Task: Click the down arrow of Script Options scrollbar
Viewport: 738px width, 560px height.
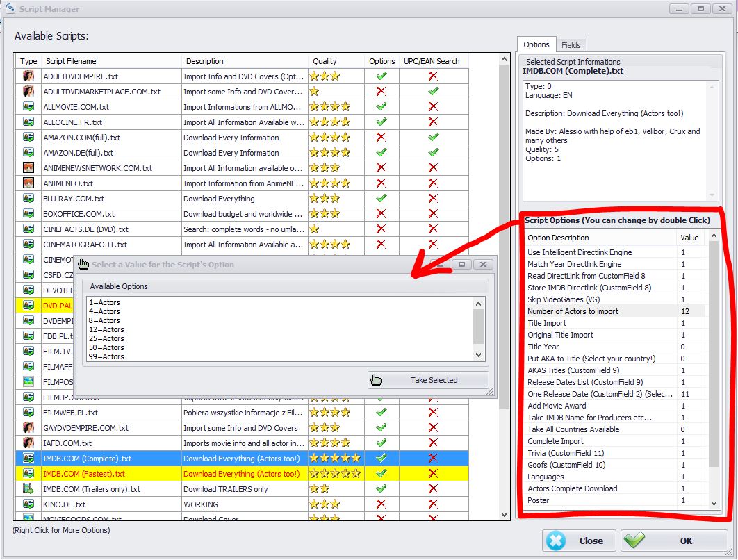Action: (714, 503)
